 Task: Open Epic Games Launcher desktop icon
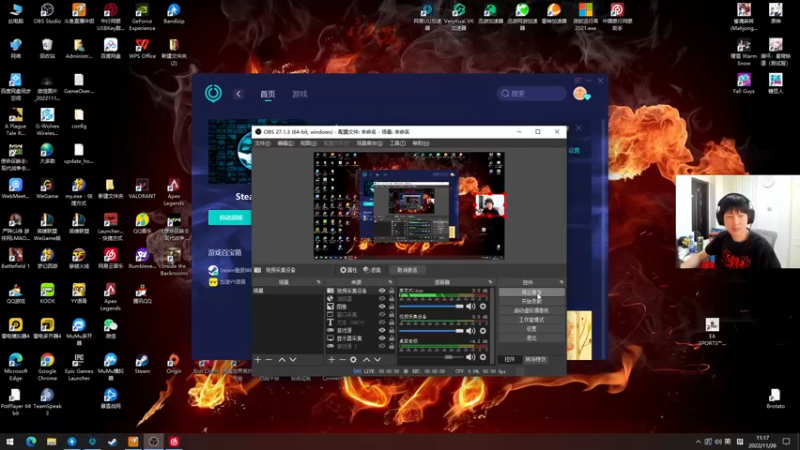pyautogui.click(x=79, y=366)
